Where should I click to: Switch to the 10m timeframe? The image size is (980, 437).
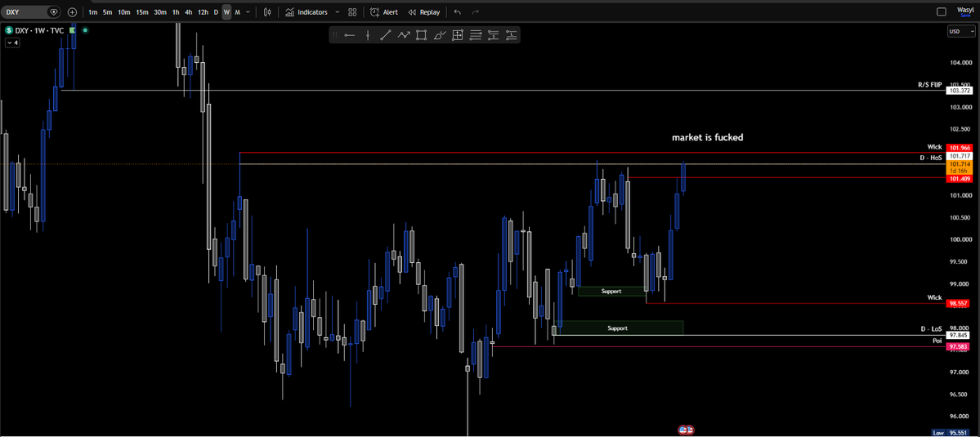click(x=124, y=12)
